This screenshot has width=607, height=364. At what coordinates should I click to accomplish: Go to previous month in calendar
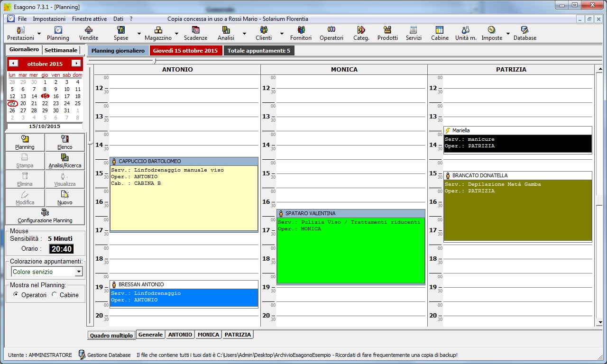pyautogui.click(x=14, y=64)
